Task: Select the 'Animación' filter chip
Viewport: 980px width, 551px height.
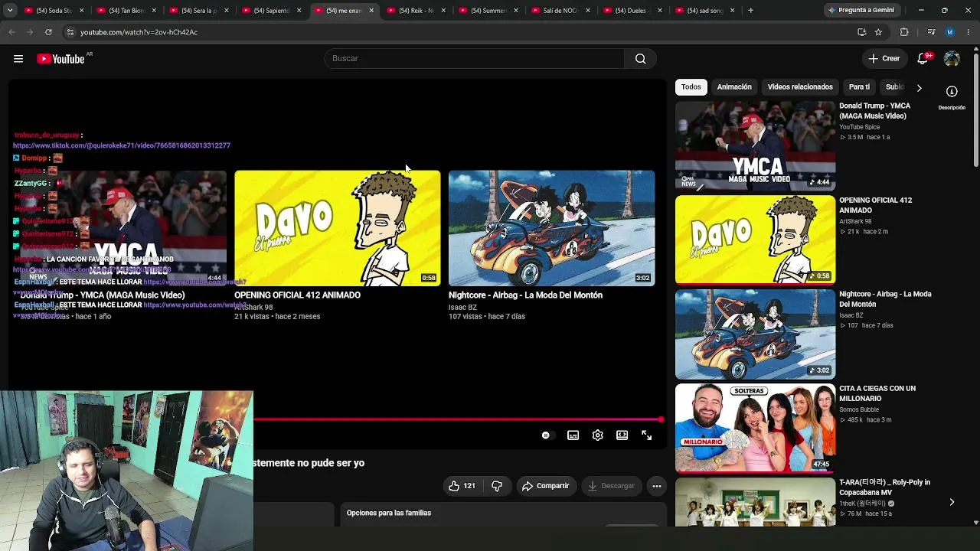Action: coord(734,87)
